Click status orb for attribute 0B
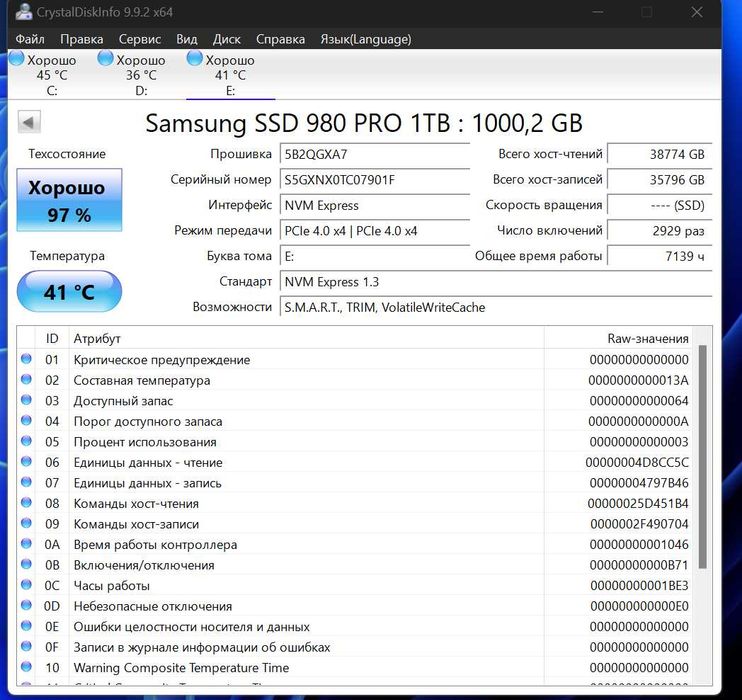The width and height of the screenshot is (742, 700). [26, 564]
